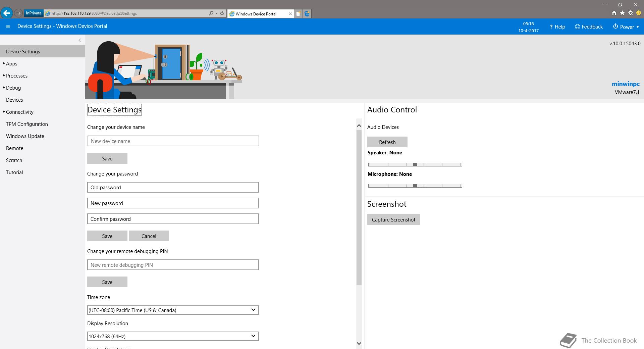Open browser Home icon
This screenshot has width=644, height=349.
pos(614,13)
